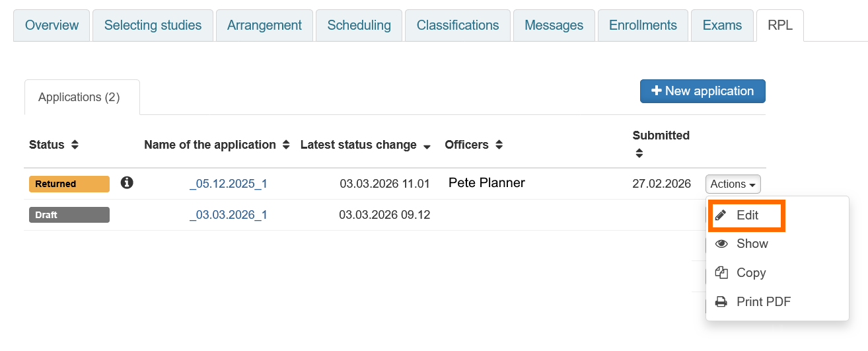Open application _05.12.2025_1 link
This screenshot has height=351, width=868.
228,184
